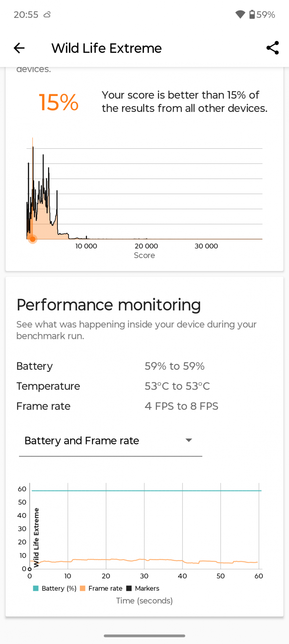The width and height of the screenshot is (289, 644).
Task: Tap the Temperature 53°C to 53°C value
Action: tap(177, 386)
